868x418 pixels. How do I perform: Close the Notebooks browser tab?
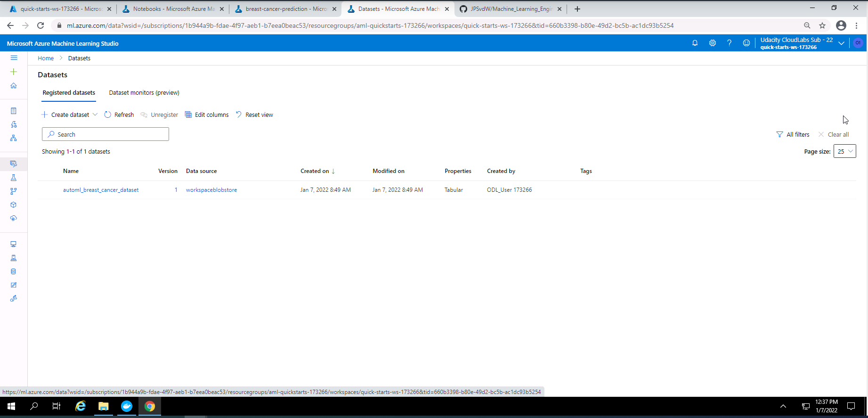pyautogui.click(x=222, y=9)
